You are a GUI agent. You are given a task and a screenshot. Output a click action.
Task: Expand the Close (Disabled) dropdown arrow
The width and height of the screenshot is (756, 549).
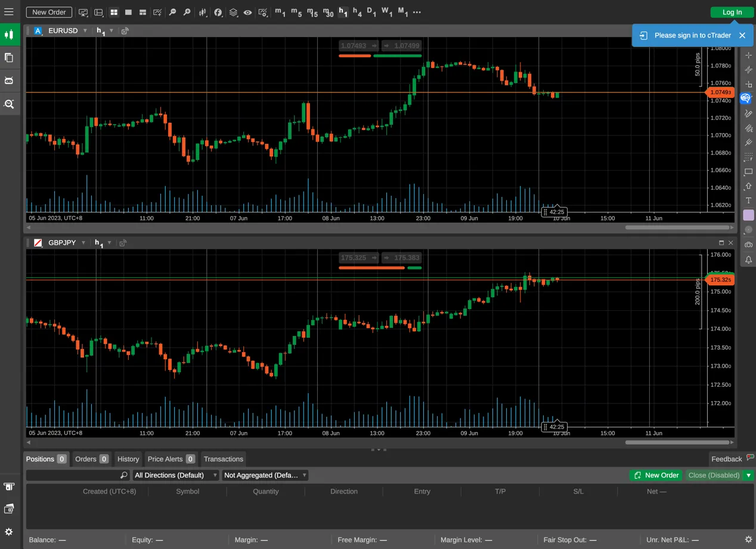click(x=749, y=475)
